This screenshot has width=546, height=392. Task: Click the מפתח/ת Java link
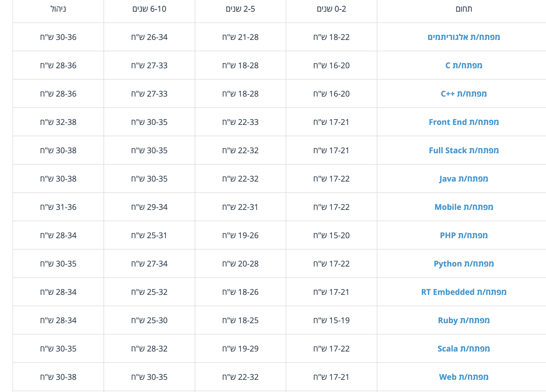(x=464, y=179)
